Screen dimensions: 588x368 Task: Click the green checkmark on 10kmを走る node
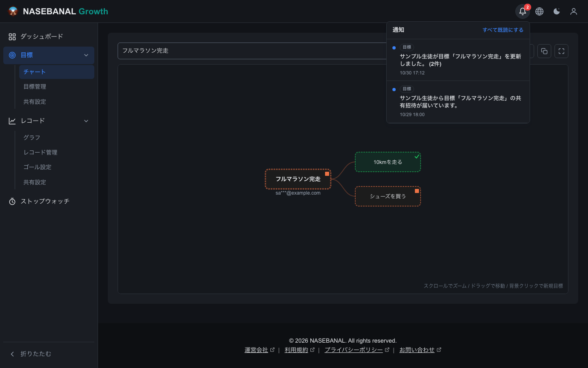click(x=417, y=156)
